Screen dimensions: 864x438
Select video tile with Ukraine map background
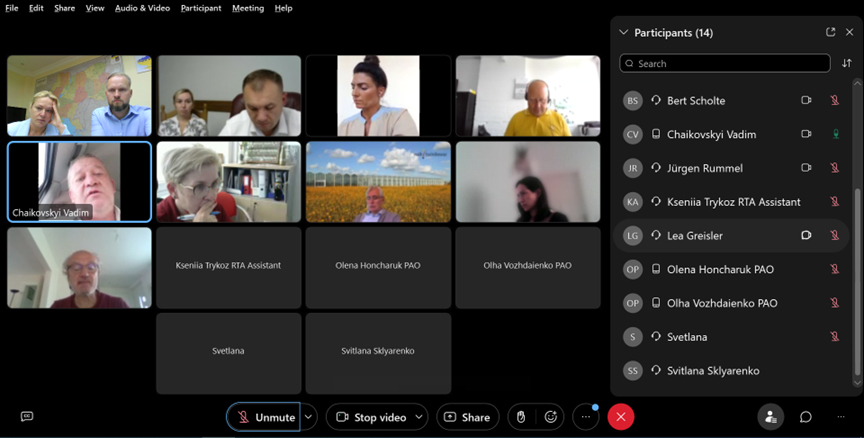pos(79,95)
